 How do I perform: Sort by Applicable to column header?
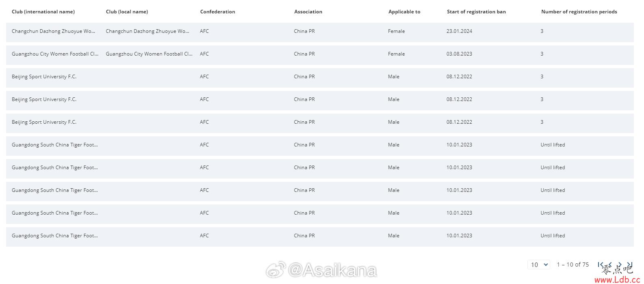[x=404, y=12]
